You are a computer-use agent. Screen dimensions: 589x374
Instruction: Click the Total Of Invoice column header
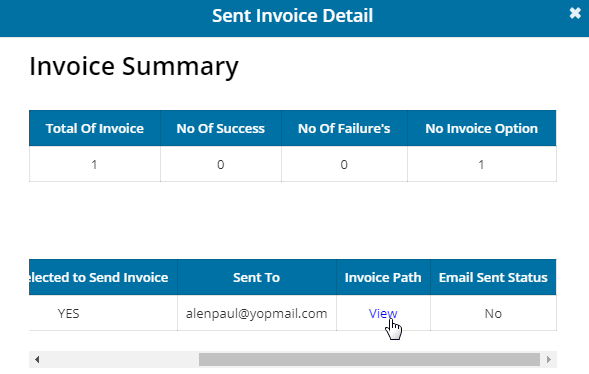pyautogui.click(x=95, y=128)
